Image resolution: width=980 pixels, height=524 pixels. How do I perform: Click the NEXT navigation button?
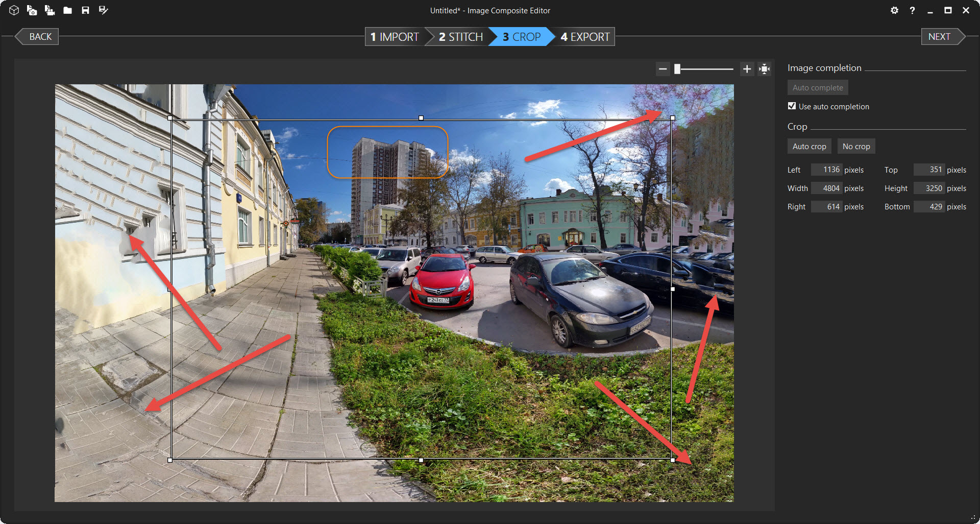click(940, 37)
